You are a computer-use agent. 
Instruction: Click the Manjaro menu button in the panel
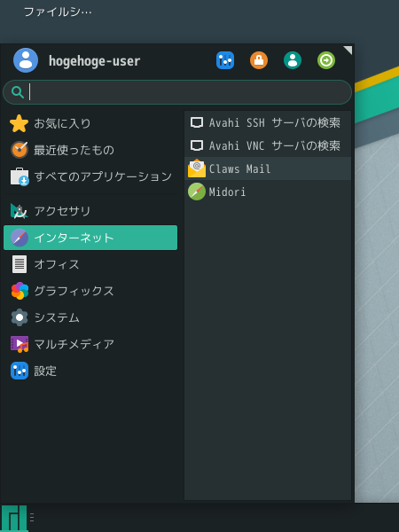click(14, 518)
